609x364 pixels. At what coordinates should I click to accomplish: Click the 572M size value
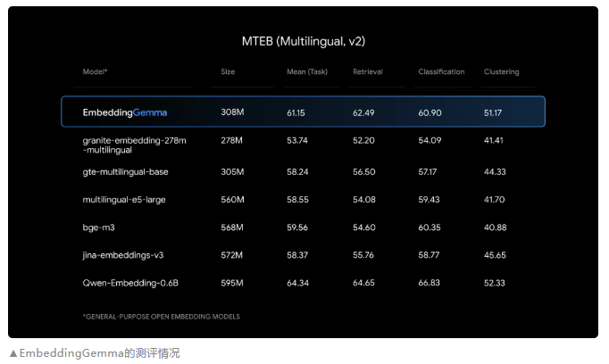(231, 255)
